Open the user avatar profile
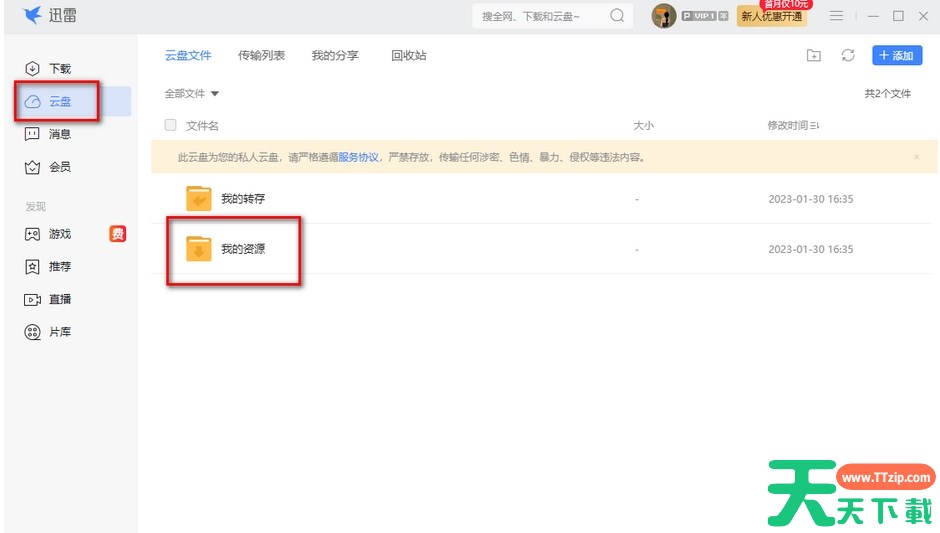 [663, 16]
